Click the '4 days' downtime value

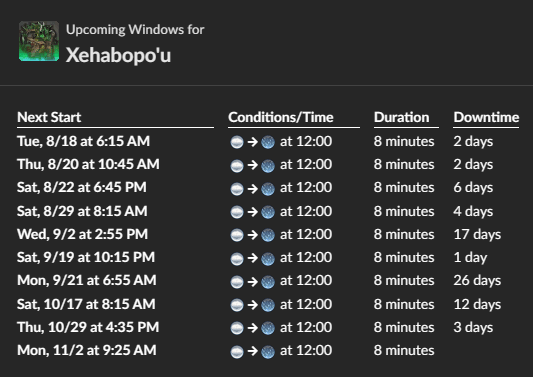(473, 211)
